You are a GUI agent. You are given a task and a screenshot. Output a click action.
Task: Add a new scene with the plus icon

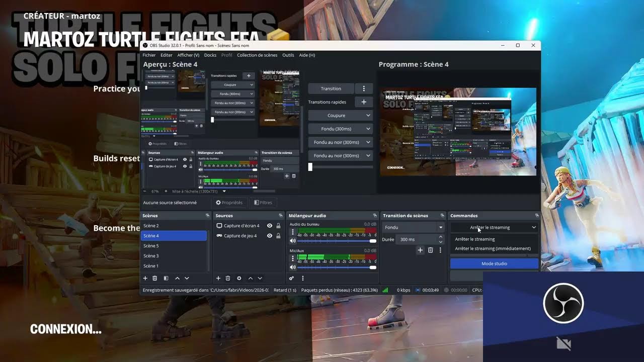pyautogui.click(x=145, y=278)
